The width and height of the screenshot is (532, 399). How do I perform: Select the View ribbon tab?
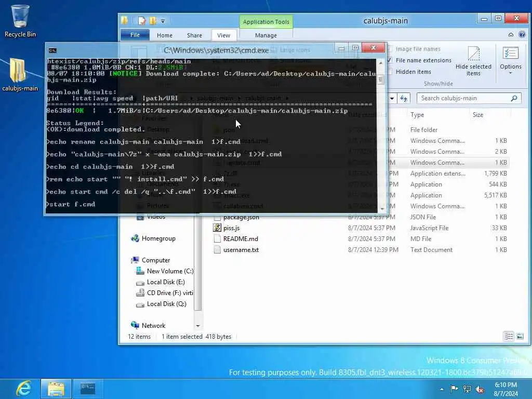pyautogui.click(x=223, y=35)
